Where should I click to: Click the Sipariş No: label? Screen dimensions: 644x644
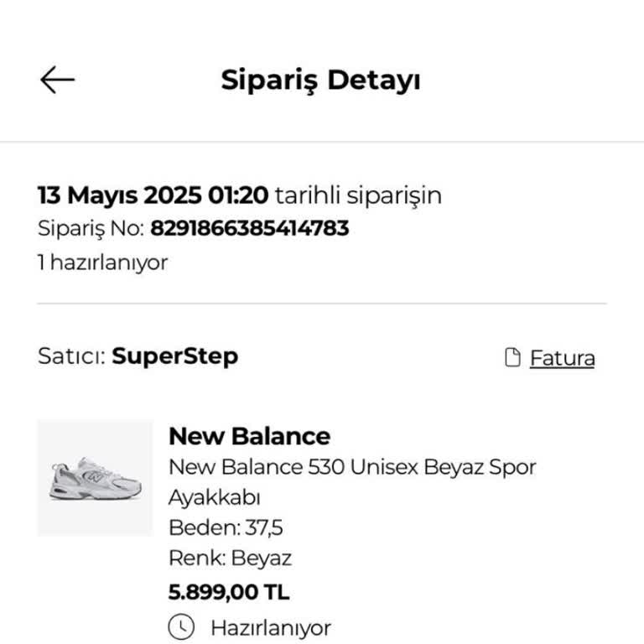coord(91,228)
